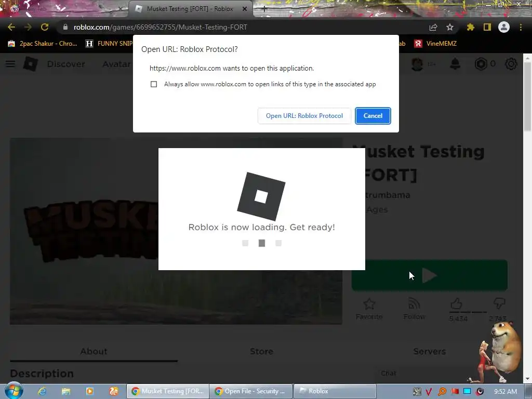The height and width of the screenshot is (399, 532).
Task: Open Discover in Roblox navigation
Action: [66, 64]
